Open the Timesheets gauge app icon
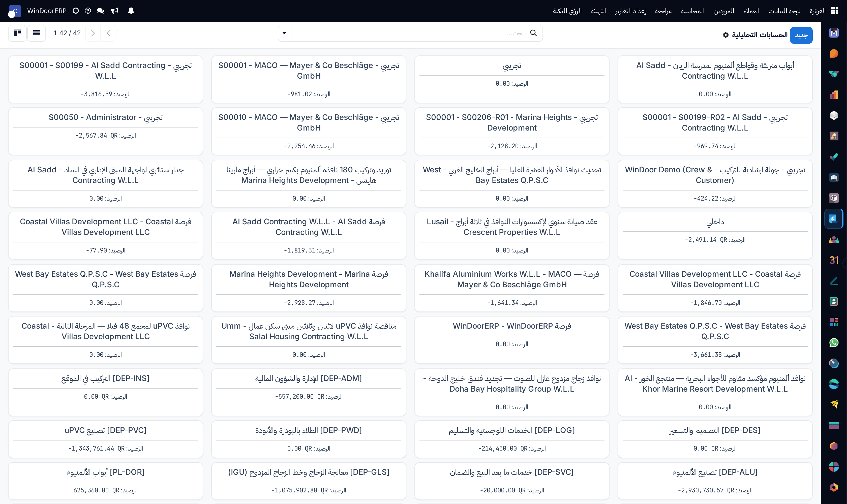 834,363
